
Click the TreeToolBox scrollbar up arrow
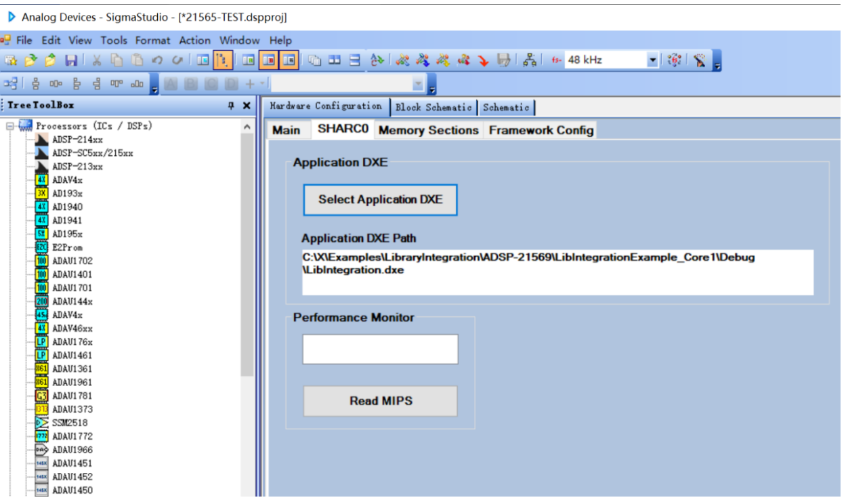pos(247,127)
